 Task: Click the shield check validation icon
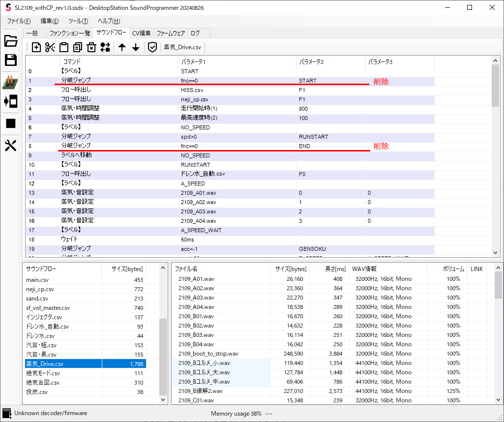click(152, 47)
